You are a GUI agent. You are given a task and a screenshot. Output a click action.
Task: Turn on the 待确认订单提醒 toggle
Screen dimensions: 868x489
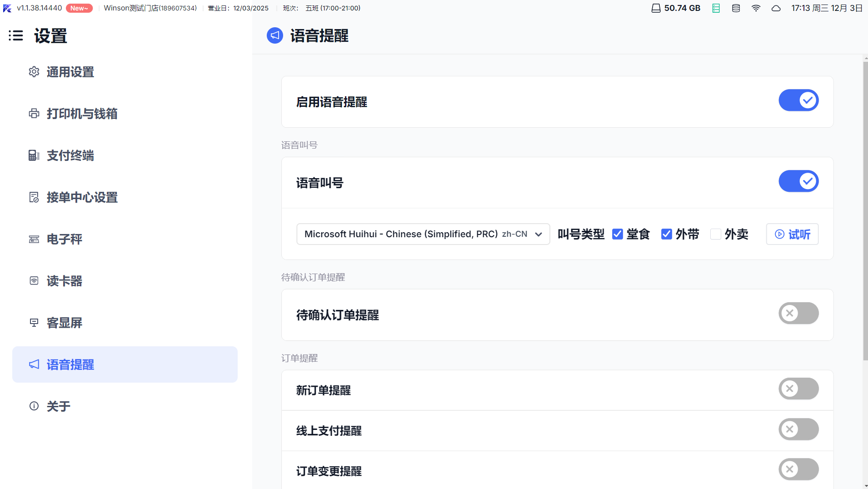pyautogui.click(x=798, y=314)
